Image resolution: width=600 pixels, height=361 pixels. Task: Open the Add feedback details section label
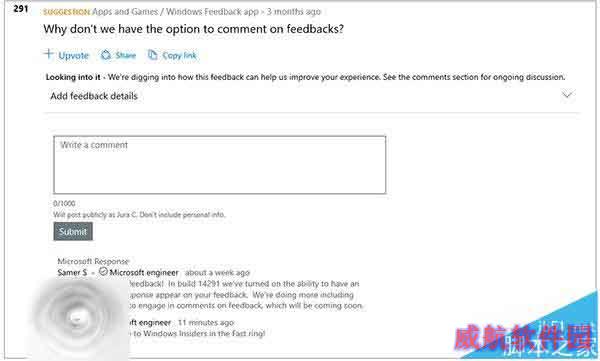94,96
